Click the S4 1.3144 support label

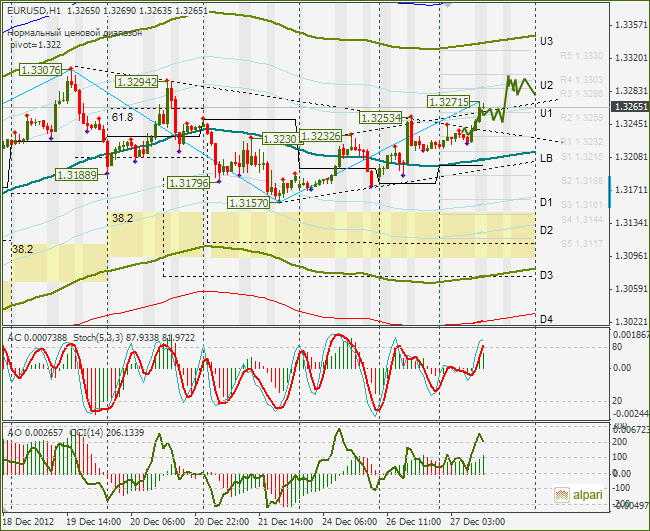click(x=582, y=220)
